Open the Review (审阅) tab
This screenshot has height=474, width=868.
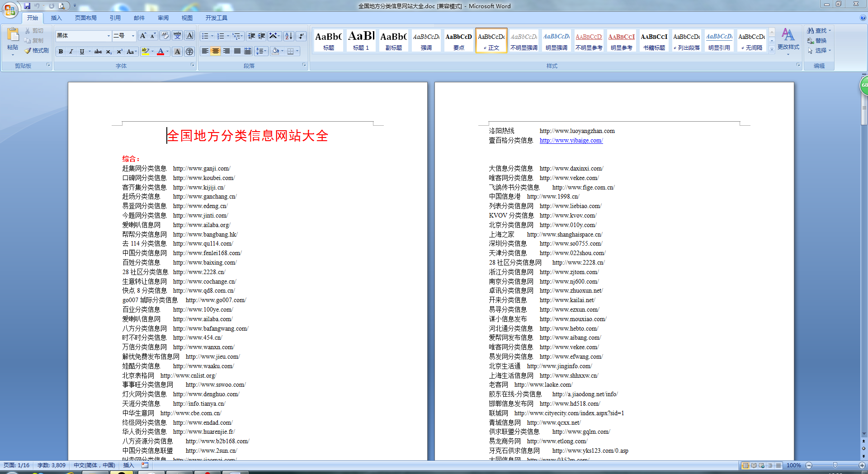[163, 18]
